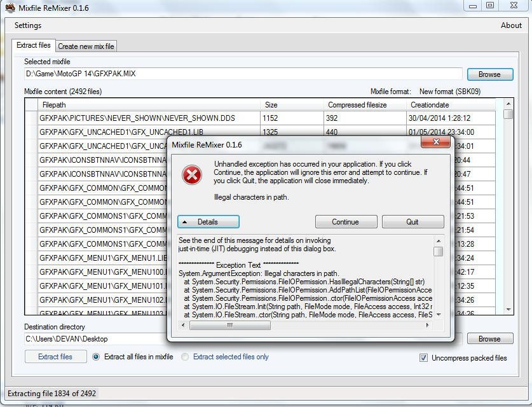Viewport: 532px width, 407px height.
Task: Click the file list scroll down arrow
Action: point(508,310)
